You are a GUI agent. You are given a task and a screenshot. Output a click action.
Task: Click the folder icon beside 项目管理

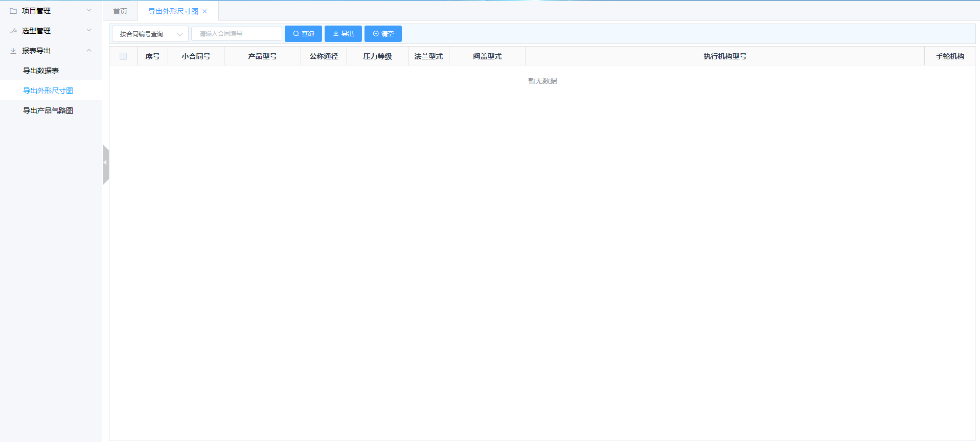click(13, 11)
